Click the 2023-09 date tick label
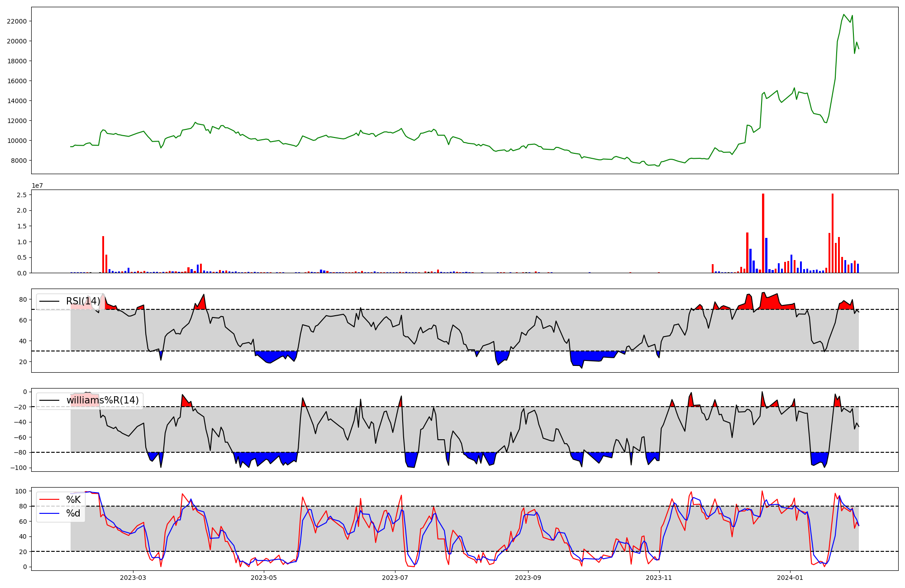This screenshot has height=588, width=905. pyautogui.click(x=528, y=578)
